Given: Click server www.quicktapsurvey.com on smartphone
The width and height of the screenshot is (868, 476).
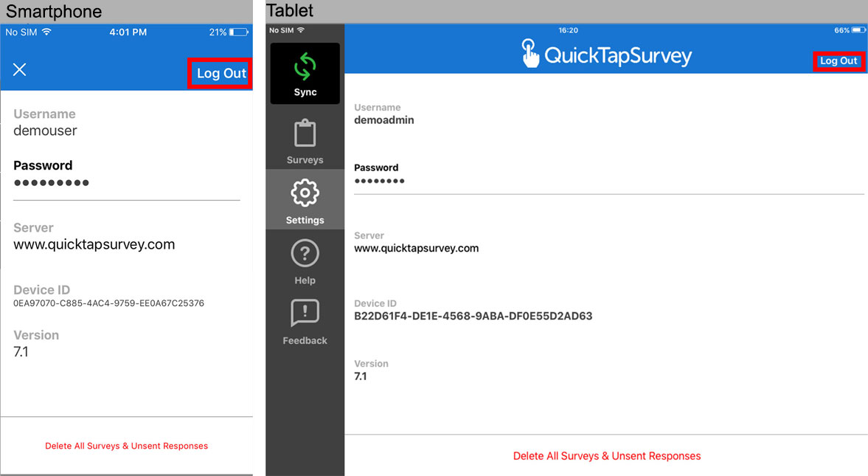Looking at the screenshot, I should (x=94, y=244).
